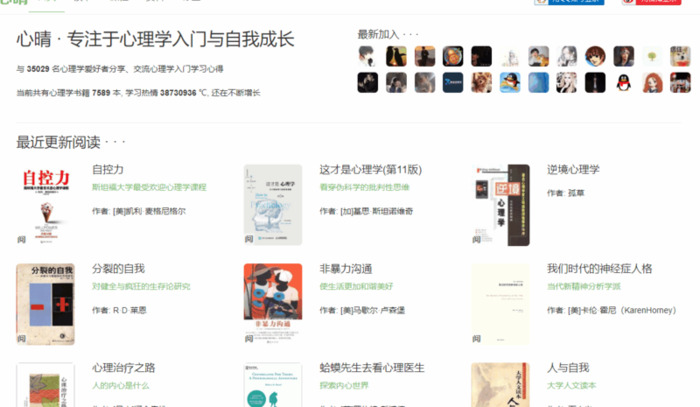
Task: Open the fluffy brown dog avatar
Action: coord(481,83)
